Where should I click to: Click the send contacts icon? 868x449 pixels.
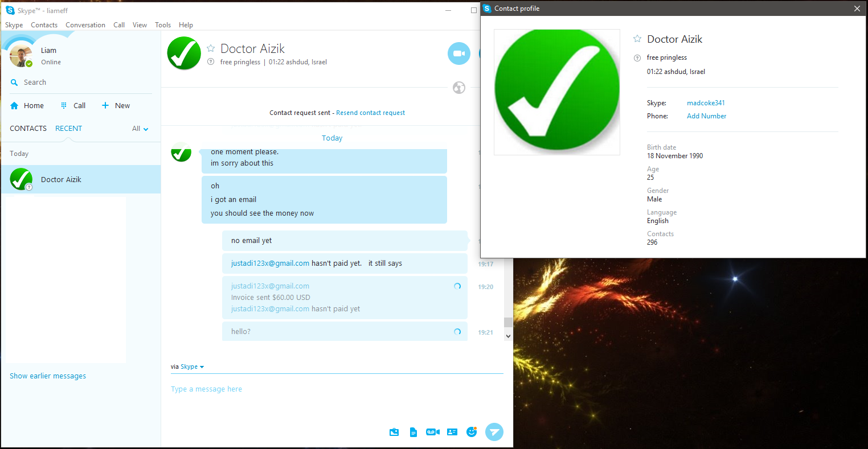[452, 432]
